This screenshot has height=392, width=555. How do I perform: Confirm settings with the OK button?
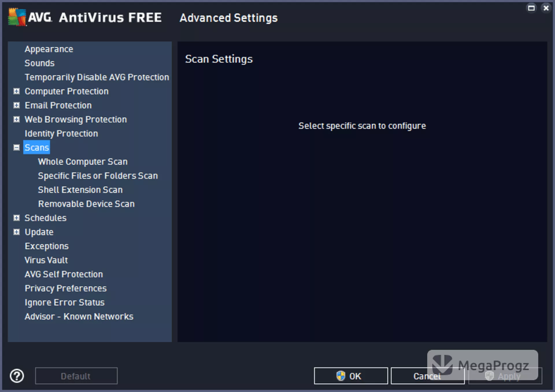[351, 376]
